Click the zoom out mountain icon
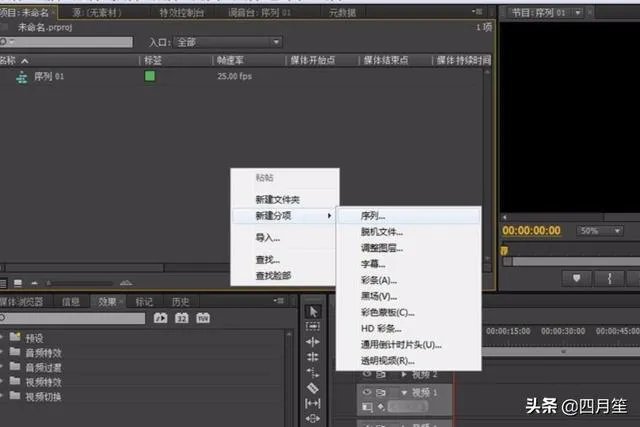The image size is (640, 427). pyautogui.click(x=34, y=283)
